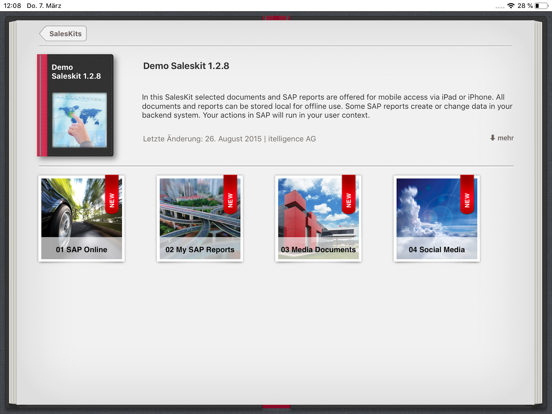
Task: Tap the 'Do. 7. März' date
Action: [x=44, y=6]
